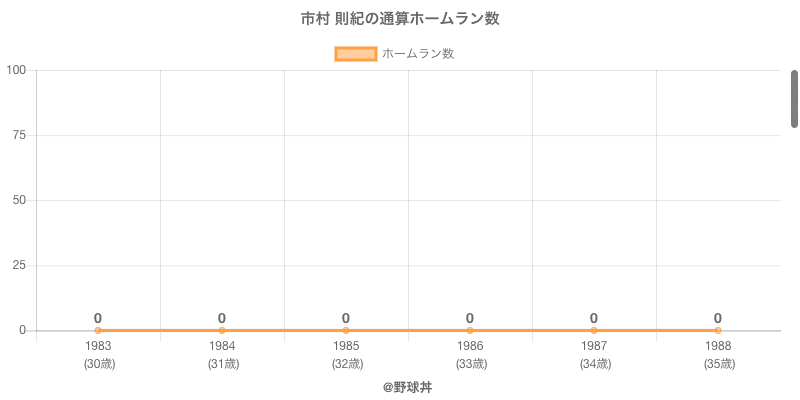
Task: Click the 100 y-axis label
Action: 16,70
